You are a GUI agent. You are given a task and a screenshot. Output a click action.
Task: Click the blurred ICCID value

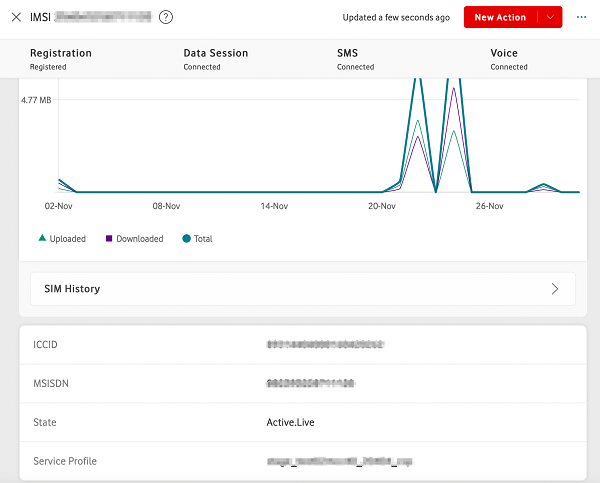(x=326, y=345)
